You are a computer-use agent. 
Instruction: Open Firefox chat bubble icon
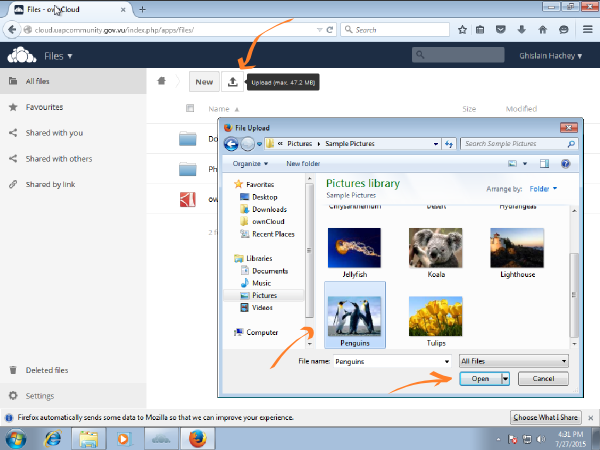tap(564, 29)
